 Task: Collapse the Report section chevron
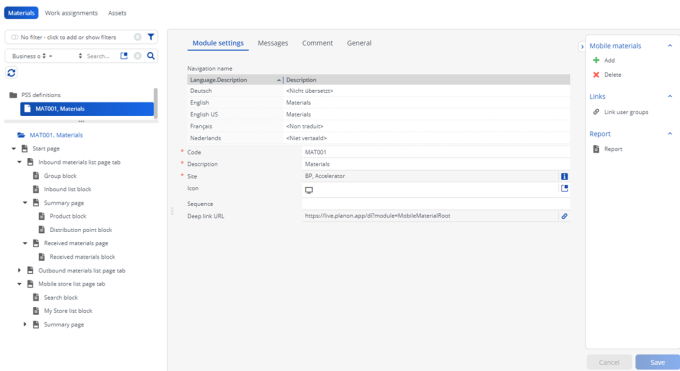[x=670, y=134]
